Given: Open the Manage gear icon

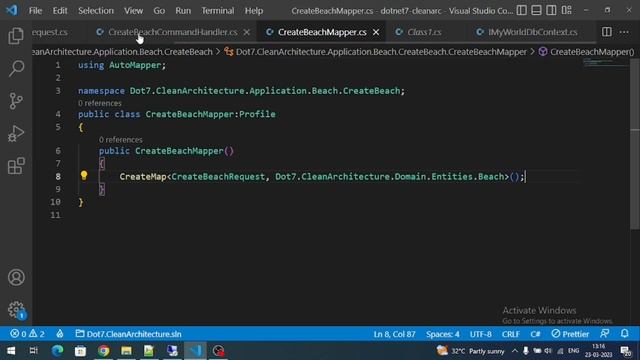Looking at the screenshot, I should tap(16, 310).
